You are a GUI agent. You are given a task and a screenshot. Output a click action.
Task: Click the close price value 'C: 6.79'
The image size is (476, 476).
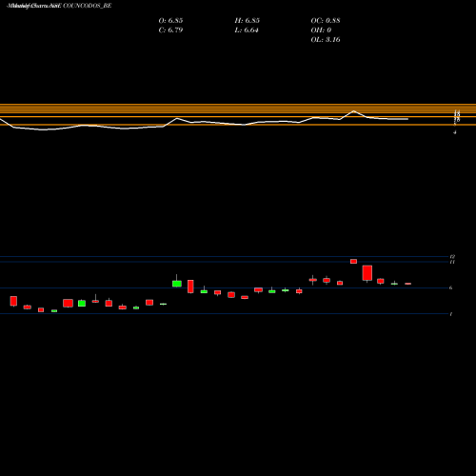click(170, 30)
